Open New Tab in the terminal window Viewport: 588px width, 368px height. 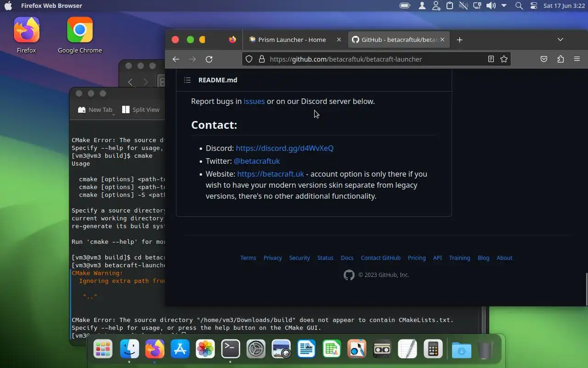[x=96, y=109]
